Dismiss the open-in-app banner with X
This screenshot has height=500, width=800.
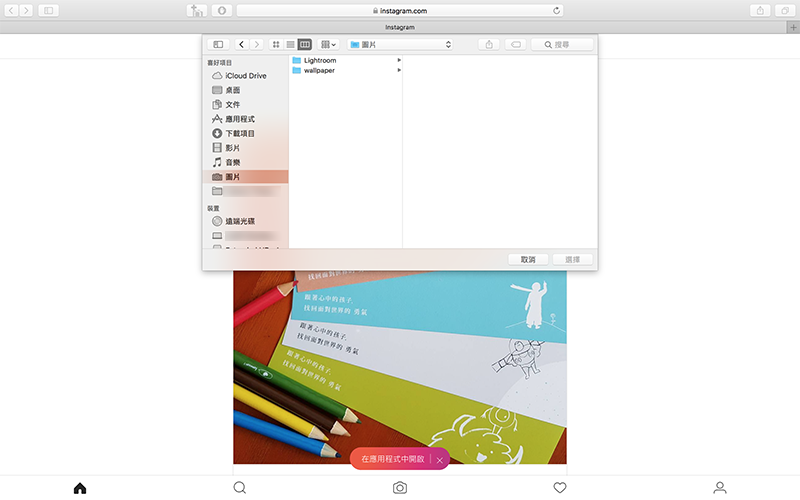click(440, 460)
